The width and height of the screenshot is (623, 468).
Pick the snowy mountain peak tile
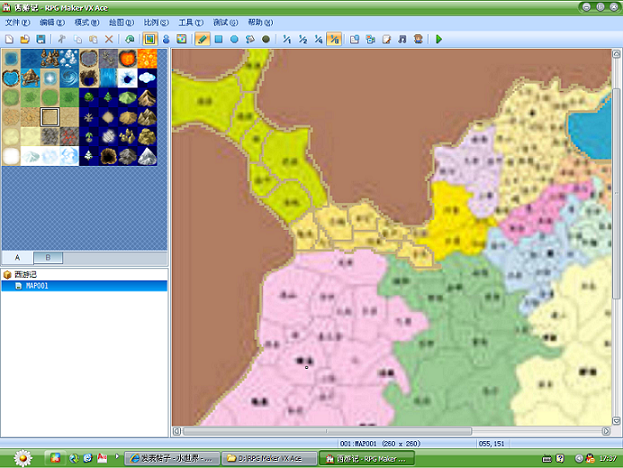(147, 156)
